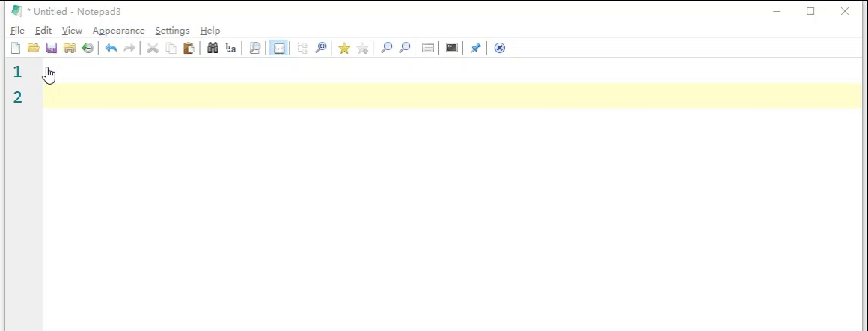The image size is (868, 331).
Task: Click the greyed-out tree icon beside word wrap
Action: (x=302, y=48)
